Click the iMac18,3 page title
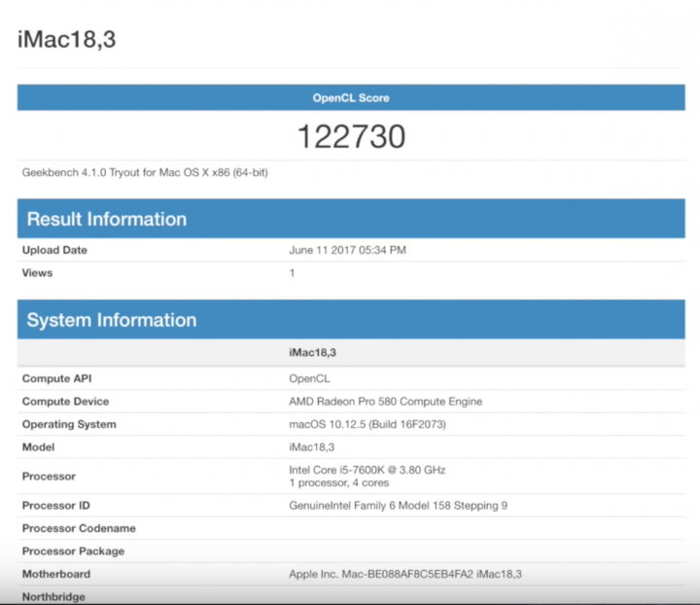This screenshot has height=605, width=700. 66,39
